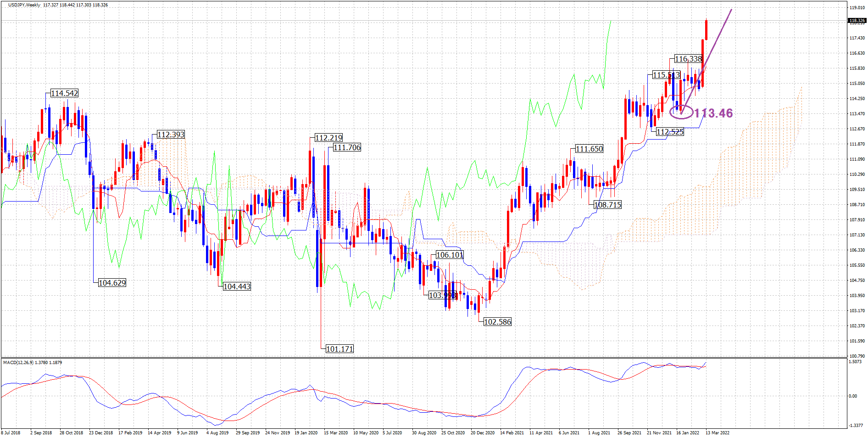Select the 8 Jul 2018 date label
Image resolution: width=868 pixels, height=438 pixels.
tap(11, 432)
